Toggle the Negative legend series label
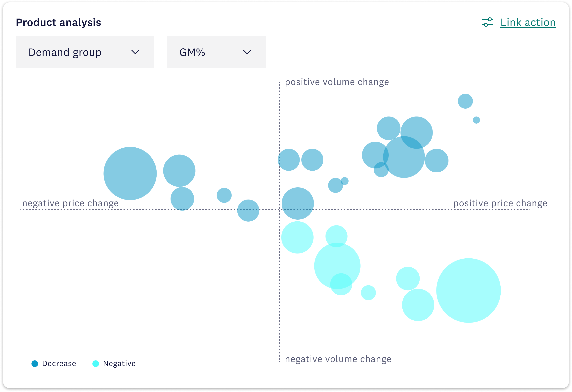This screenshot has width=572, height=392. point(119,363)
